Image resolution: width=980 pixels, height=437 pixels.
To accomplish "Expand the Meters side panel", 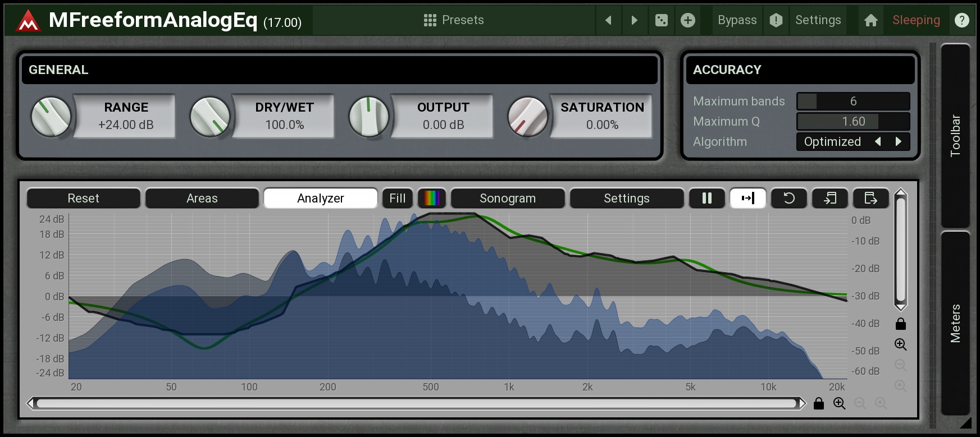I will tap(955, 323).
